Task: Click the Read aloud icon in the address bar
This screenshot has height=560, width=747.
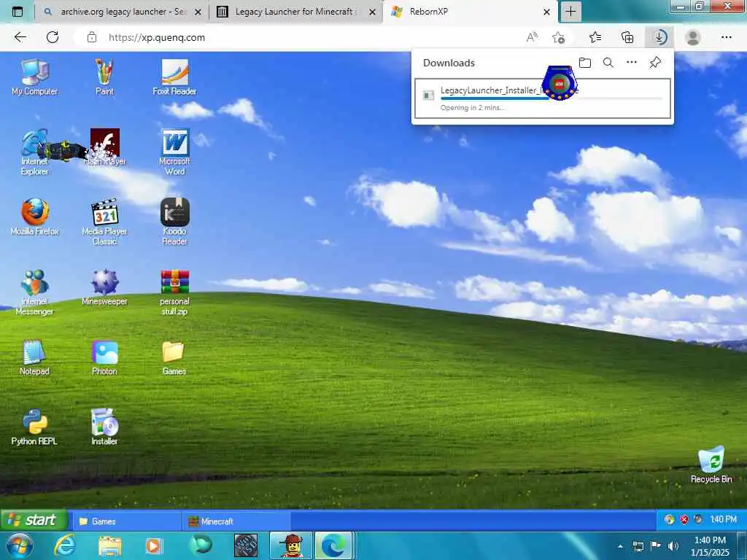Action: pos(532,37)
